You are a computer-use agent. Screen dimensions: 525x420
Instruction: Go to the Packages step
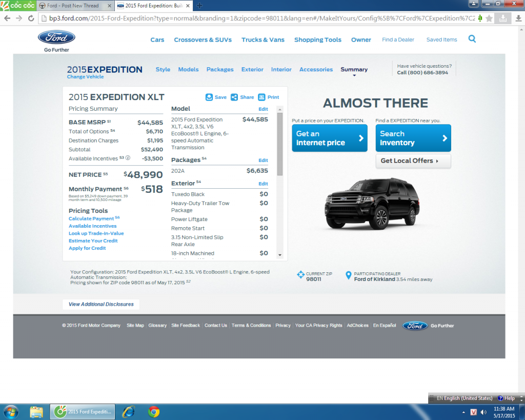pyautogui.click(x=220, y=69)
